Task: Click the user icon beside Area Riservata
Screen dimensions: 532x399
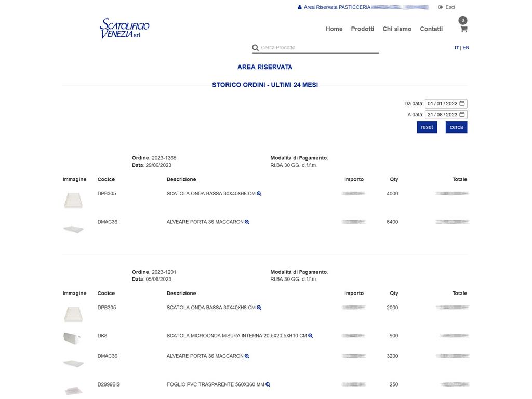Action: (x=300, y=7)
